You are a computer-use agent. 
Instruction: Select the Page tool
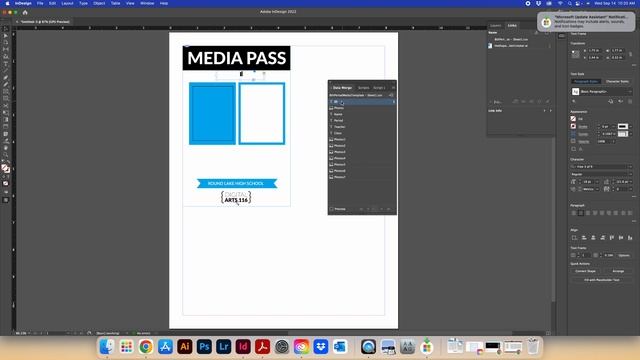pyautogui.click(x=6, y=43)
